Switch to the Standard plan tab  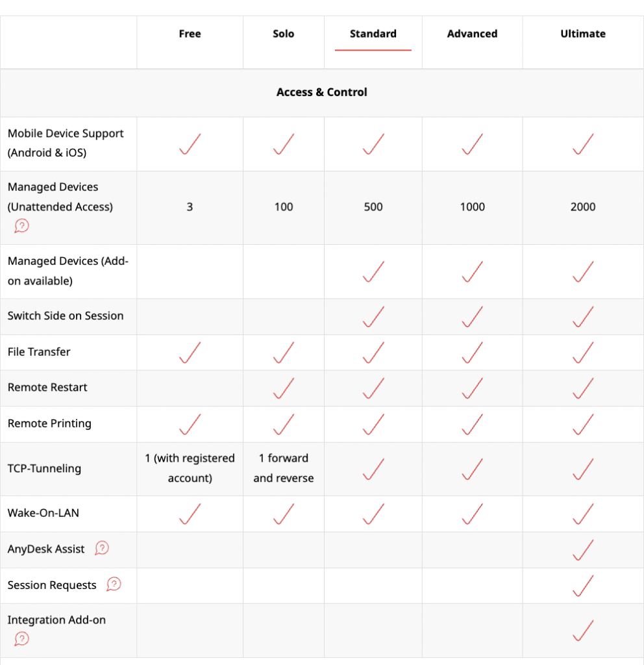[x=373, y=34]
